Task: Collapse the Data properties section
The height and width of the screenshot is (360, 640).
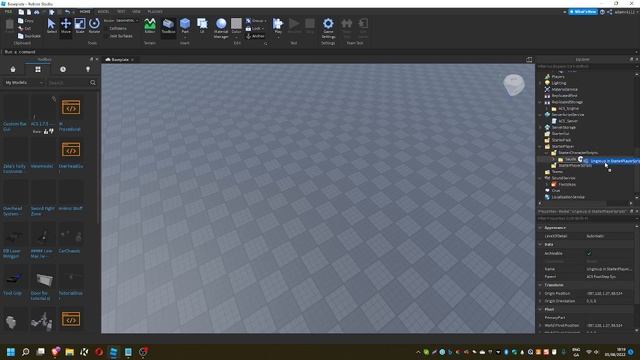Action: pyautogui.click(x=540, y=244)
